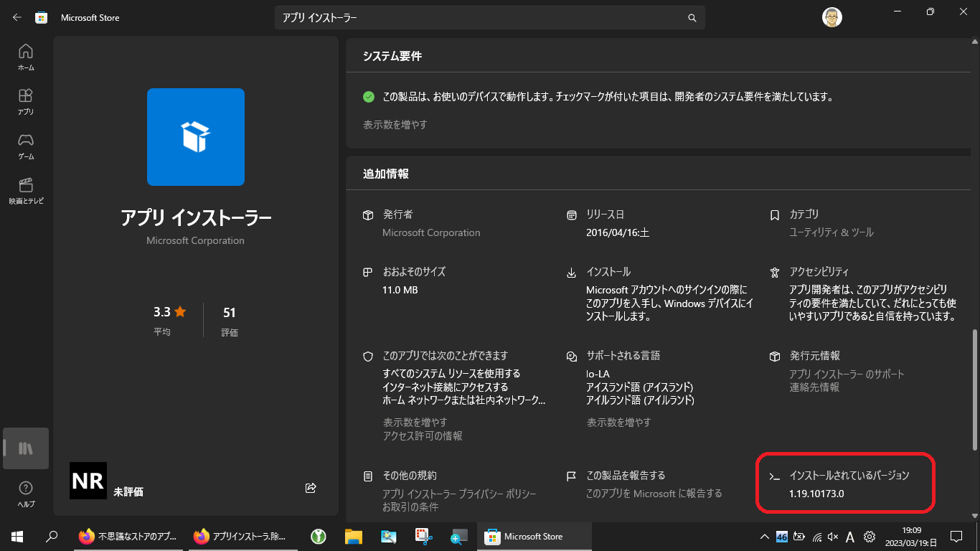Click the 追加情報 section heading
The image size is (980, 551).
point(386,174)
